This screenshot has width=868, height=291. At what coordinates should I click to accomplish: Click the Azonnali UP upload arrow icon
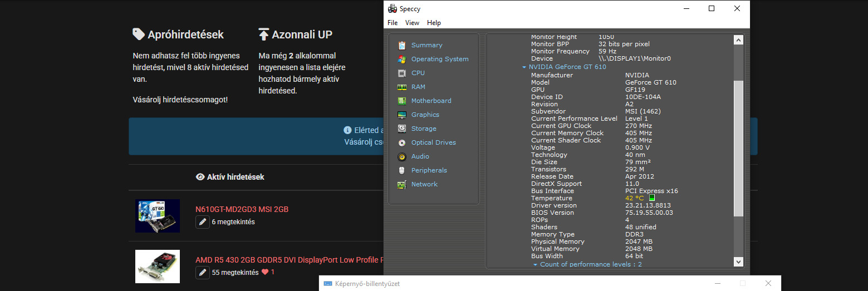click(263, 34)
